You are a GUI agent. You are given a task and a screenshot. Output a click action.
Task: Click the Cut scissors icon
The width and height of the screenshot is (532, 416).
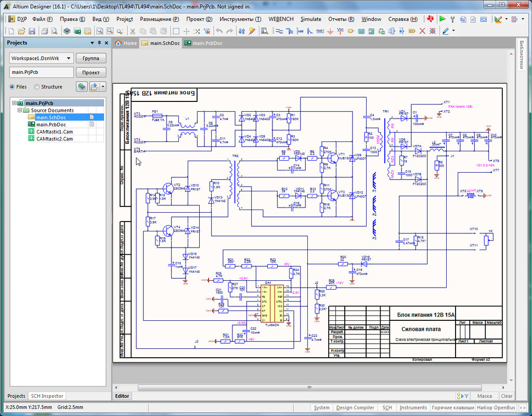tap(133, 31)
